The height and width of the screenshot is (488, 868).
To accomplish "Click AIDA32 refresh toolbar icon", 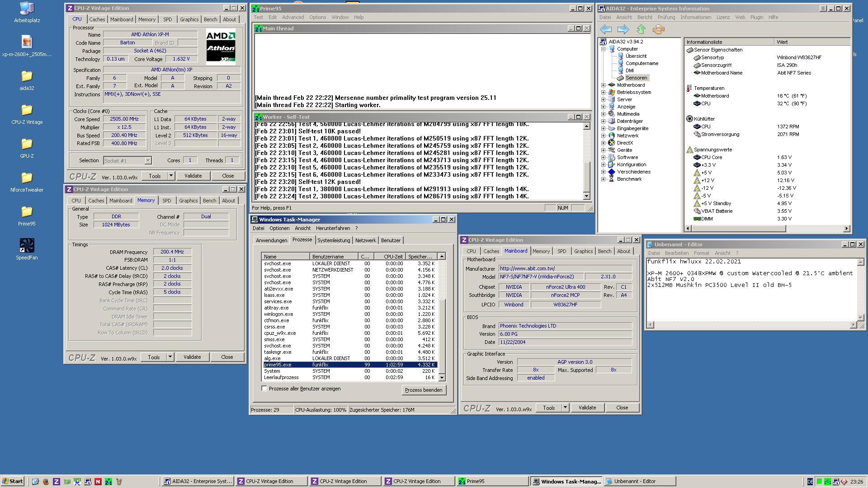I will coord(658,29).
